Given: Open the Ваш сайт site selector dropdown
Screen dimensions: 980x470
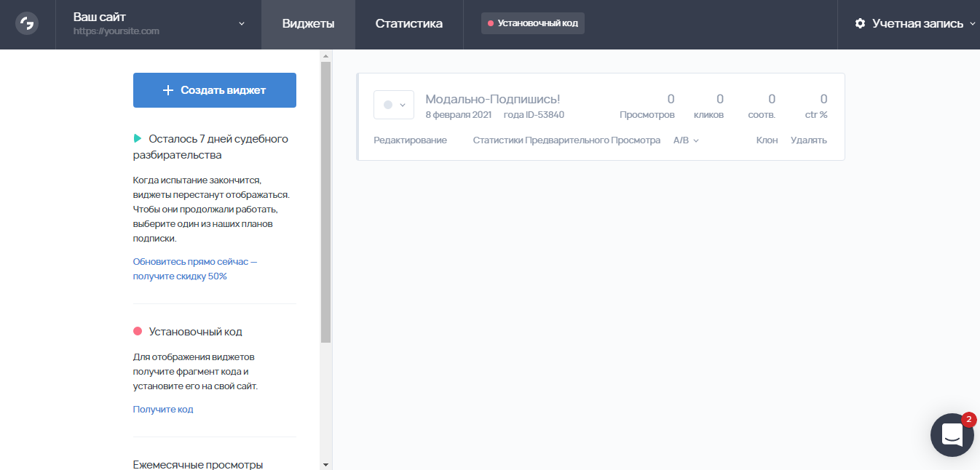Looking at the screenshot, I should [159, 24].
